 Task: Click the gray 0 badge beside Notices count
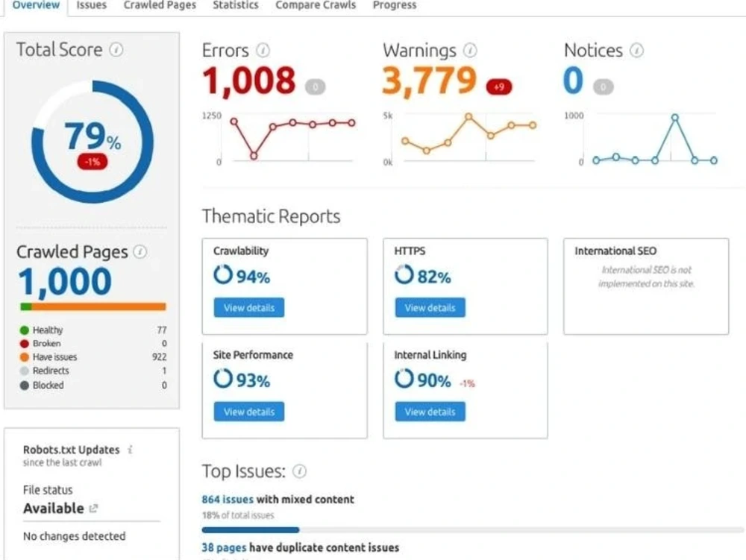(x=604, y=87)
